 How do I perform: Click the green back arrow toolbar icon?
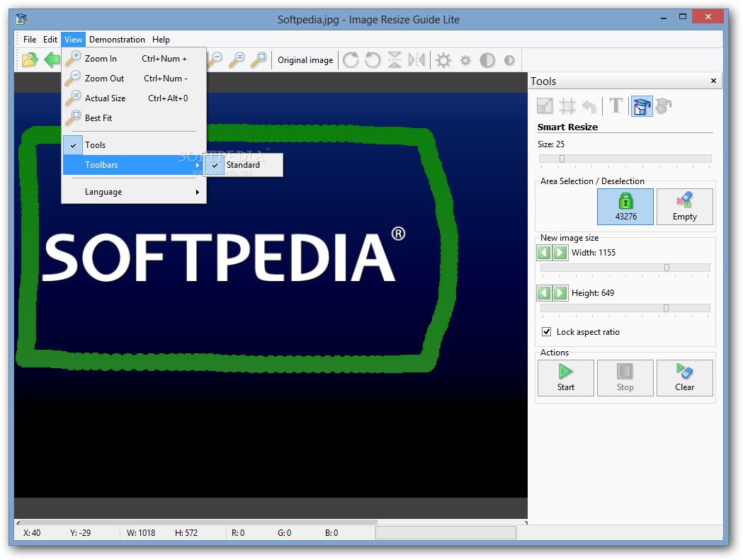[52, 59]
